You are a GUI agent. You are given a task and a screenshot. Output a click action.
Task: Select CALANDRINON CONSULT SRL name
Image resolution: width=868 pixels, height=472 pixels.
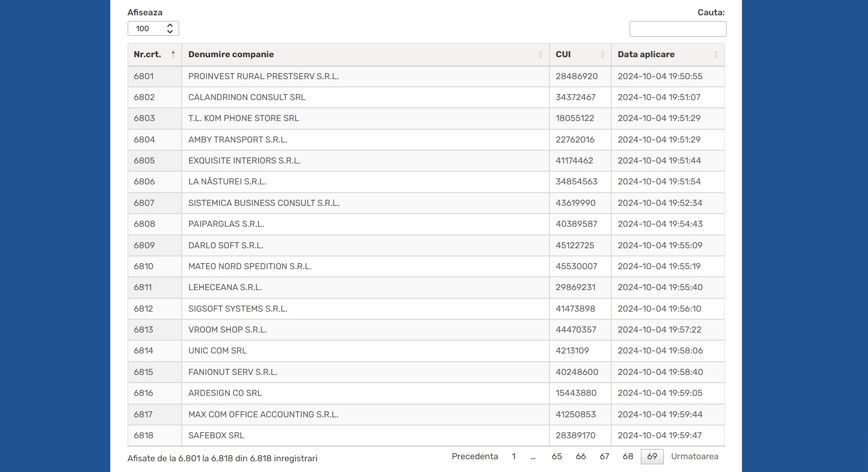point(247,98)
